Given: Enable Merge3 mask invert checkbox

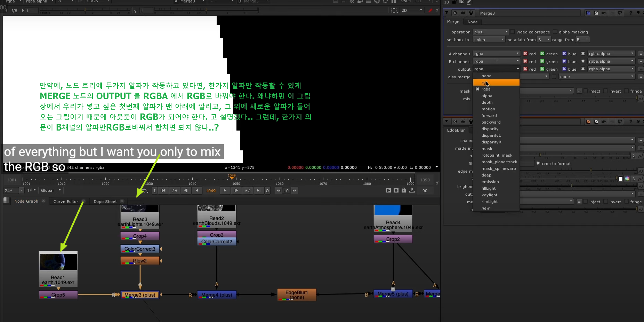Looking at the screenshot, I should click(x=606, y=91).
